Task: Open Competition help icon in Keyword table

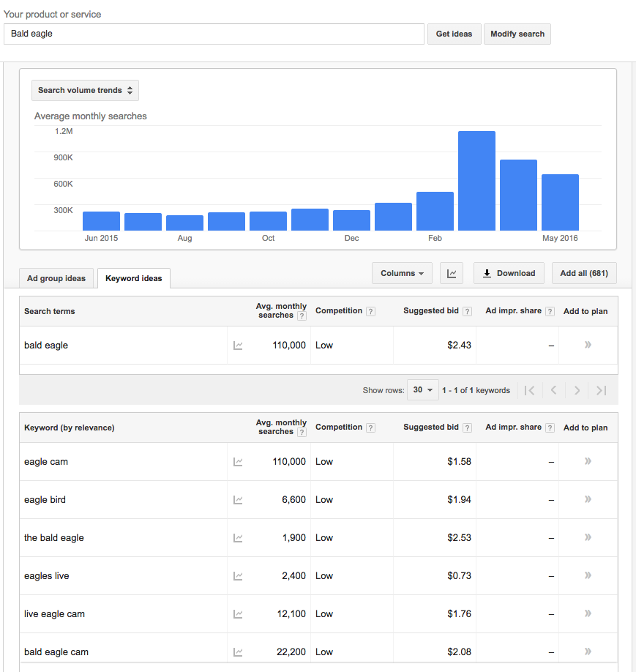Action: point(371,428)
